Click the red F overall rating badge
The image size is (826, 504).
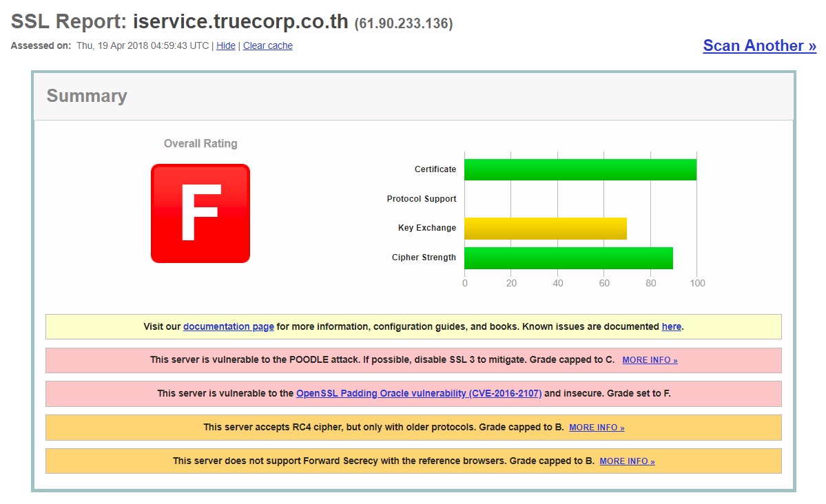click(200, 213)
